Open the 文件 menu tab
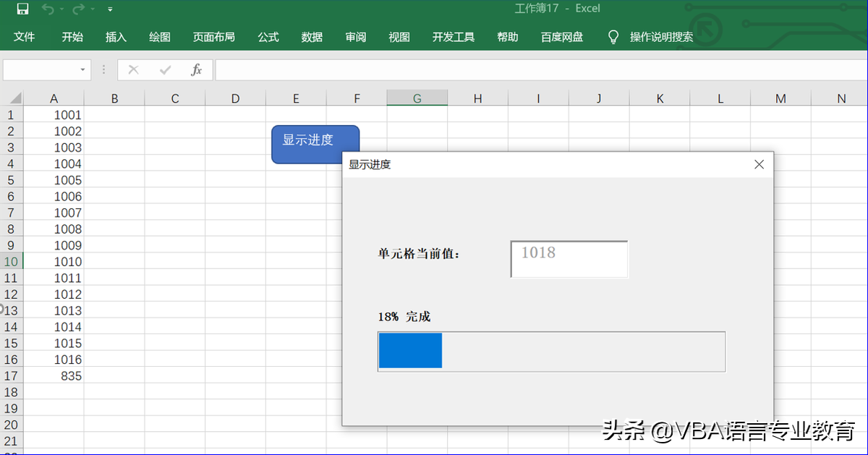This screenshot has width=868, height=455. point(25,37)
